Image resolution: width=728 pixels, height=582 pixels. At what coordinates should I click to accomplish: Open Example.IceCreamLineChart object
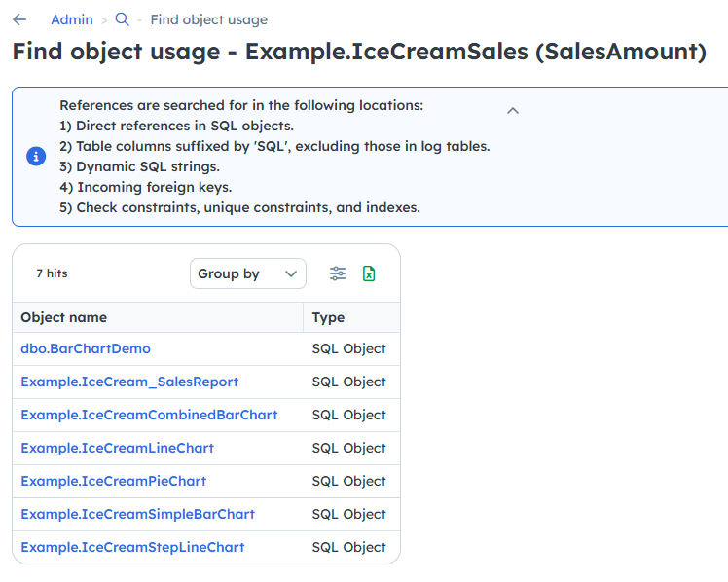tap(117, 448)
